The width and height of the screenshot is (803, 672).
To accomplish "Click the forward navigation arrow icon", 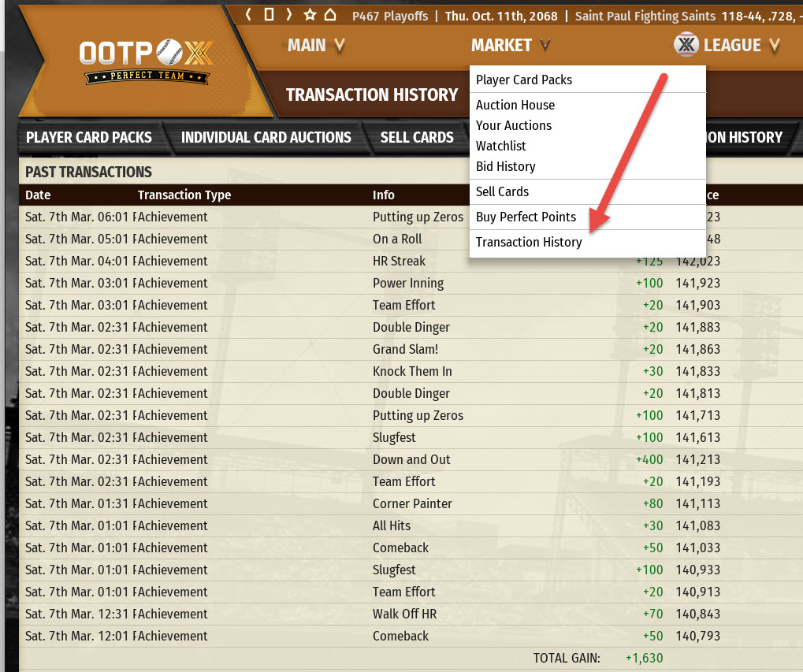I will [289, 15].
